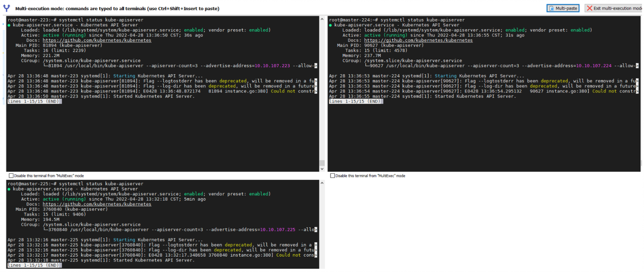644x272 pixels.
Task: Toggle MultiExec disable checkbox under master-224 terminal
Action: pyautogui.click(x=332, y=175)
